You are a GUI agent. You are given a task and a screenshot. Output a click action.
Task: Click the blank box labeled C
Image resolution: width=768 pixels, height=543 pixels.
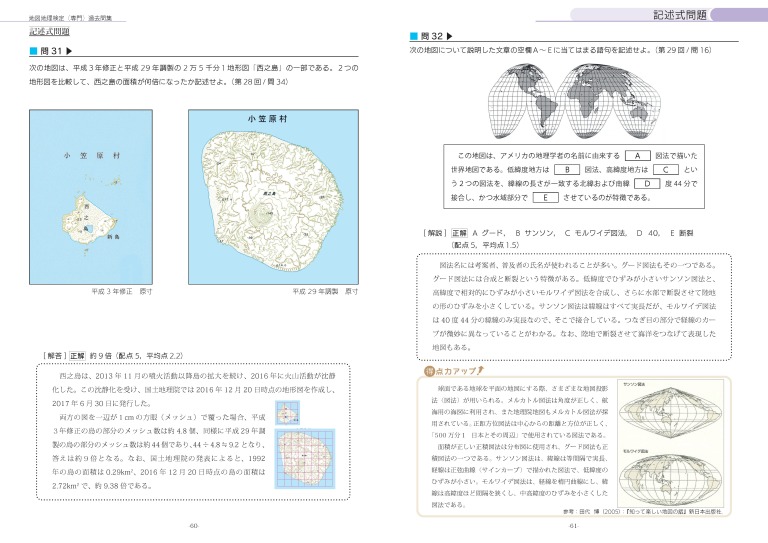(x=666, y=170)
